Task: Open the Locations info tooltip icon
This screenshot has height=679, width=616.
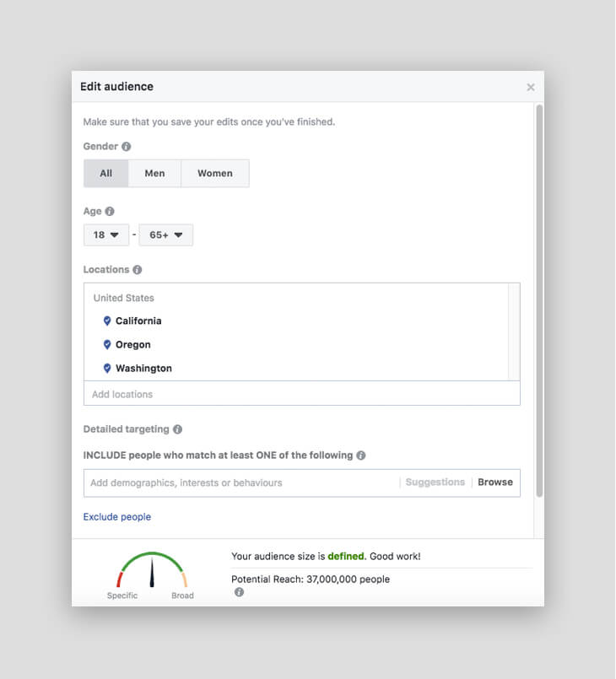Action: tap(138, 270)
